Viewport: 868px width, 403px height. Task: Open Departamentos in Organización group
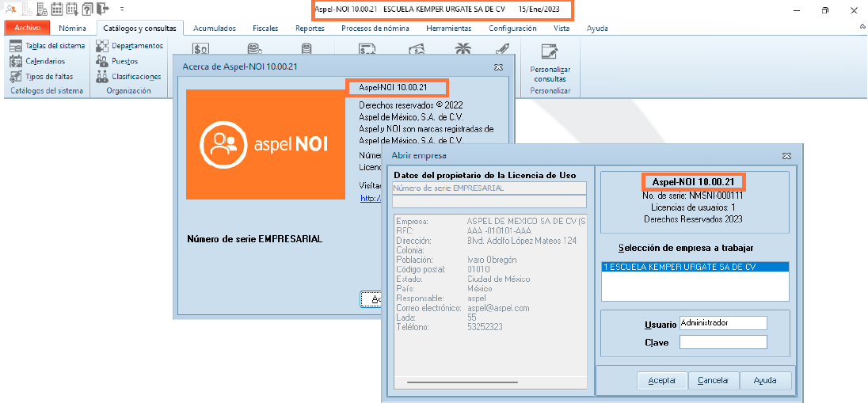130,45
